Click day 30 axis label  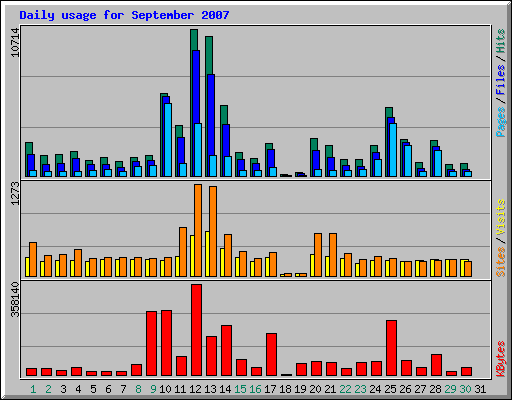465,389
